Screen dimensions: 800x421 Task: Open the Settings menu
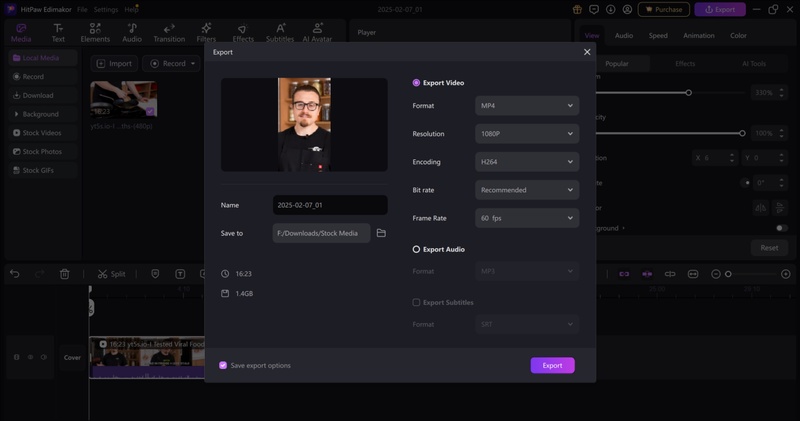tap(105, 9)
